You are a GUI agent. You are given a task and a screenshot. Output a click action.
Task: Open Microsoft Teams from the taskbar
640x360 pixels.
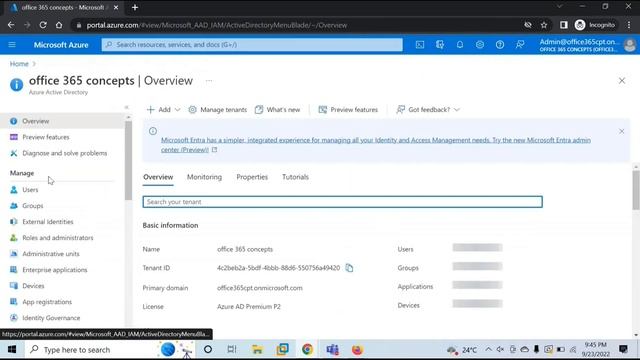(x=332, y=350)
